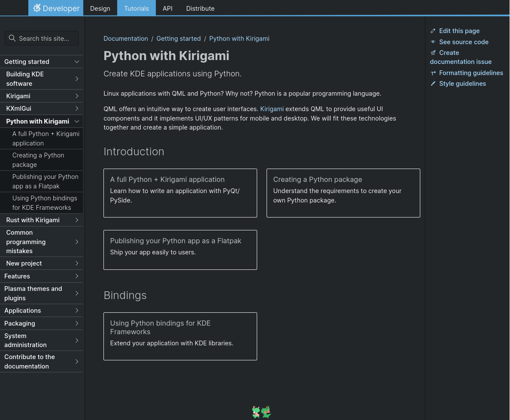510x420 pixels.
Task: Open the Creating a Python package card
Action: tap(343, 193)
